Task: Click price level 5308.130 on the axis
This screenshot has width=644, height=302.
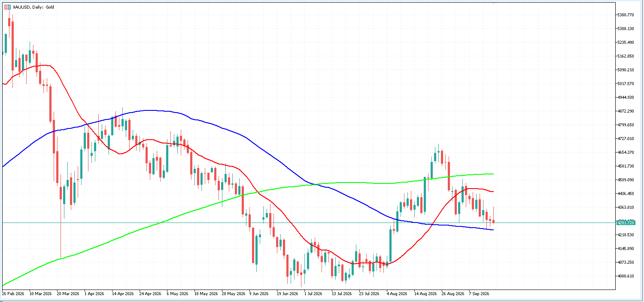Action: [x=625, y=29]
